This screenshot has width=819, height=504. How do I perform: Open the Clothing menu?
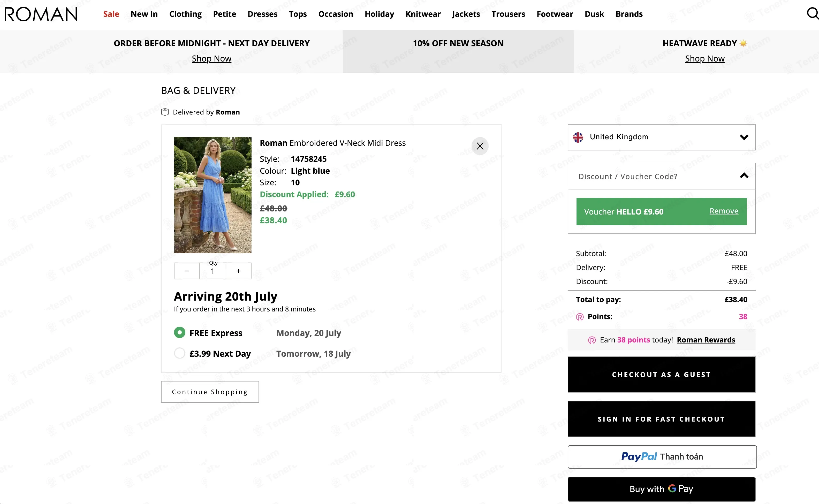pos(185,14)
